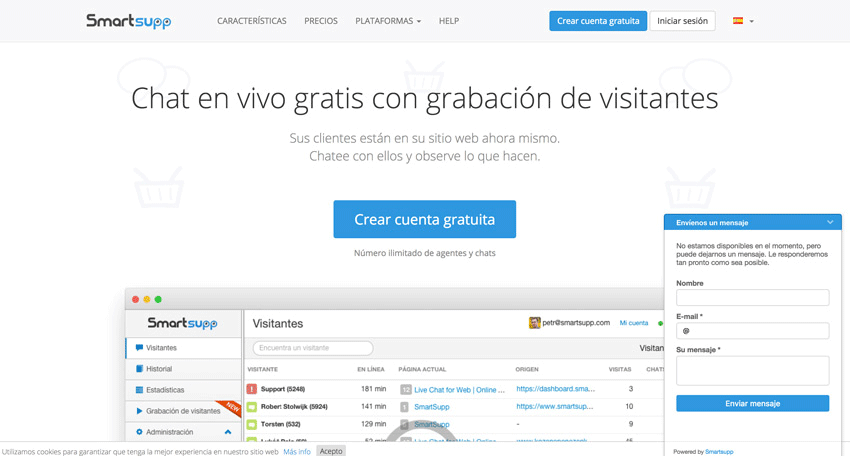Open the HELP menu item
Viewport: 850px width, 456px height.
[449, 21]
